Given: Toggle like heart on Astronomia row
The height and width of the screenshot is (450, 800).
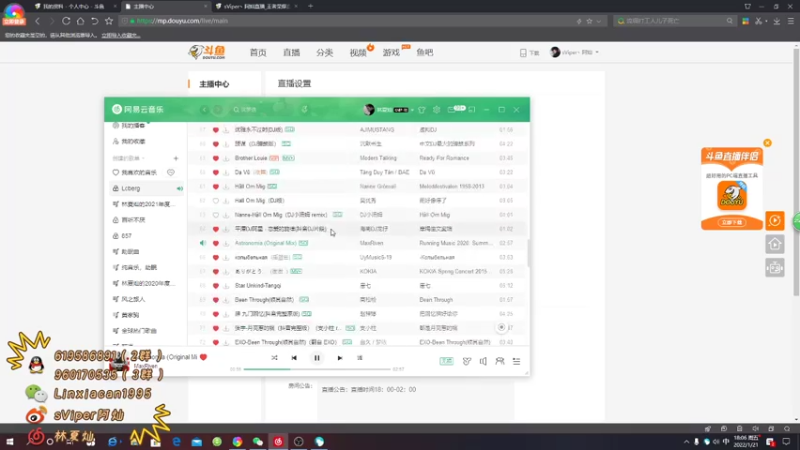Looking at the screenshot, I should click(216, 243).
